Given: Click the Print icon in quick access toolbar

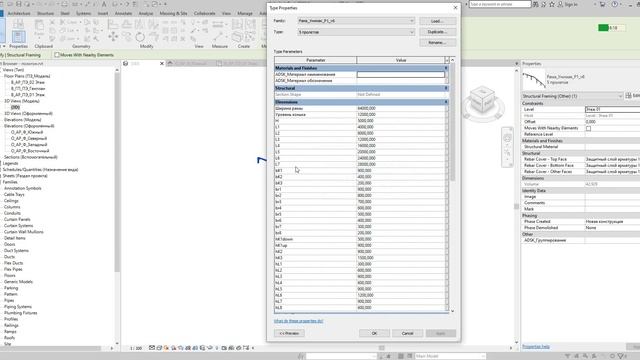Looking at the screenshot, I should [x=65, y=4].
